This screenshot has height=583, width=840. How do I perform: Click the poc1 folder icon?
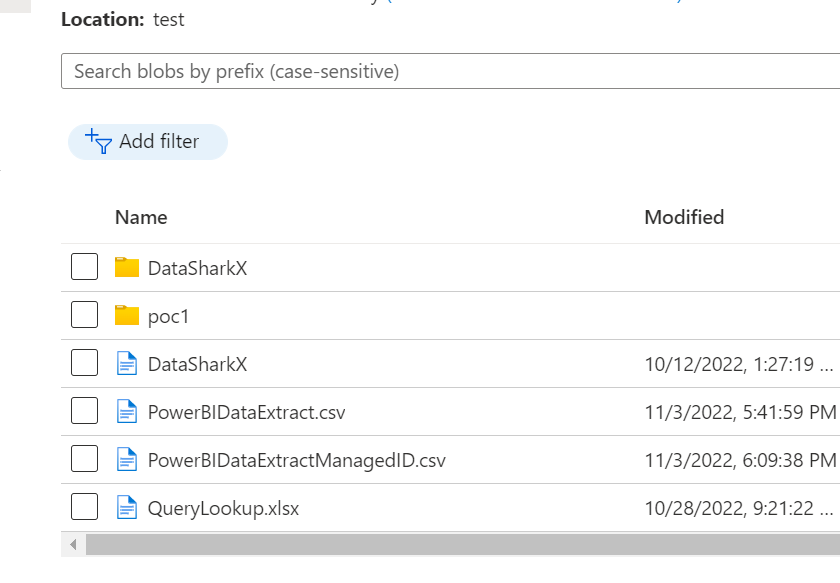127,315
